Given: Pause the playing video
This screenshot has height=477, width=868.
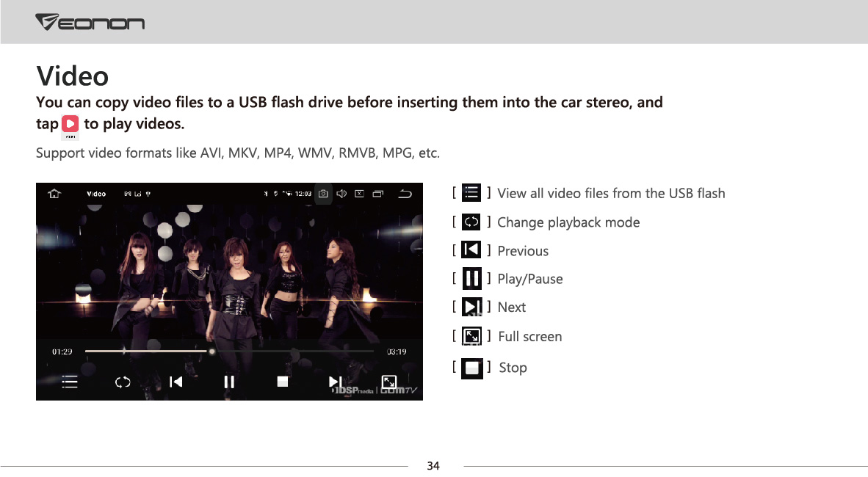Looking at the screenshot, I should tap(229, 382).
